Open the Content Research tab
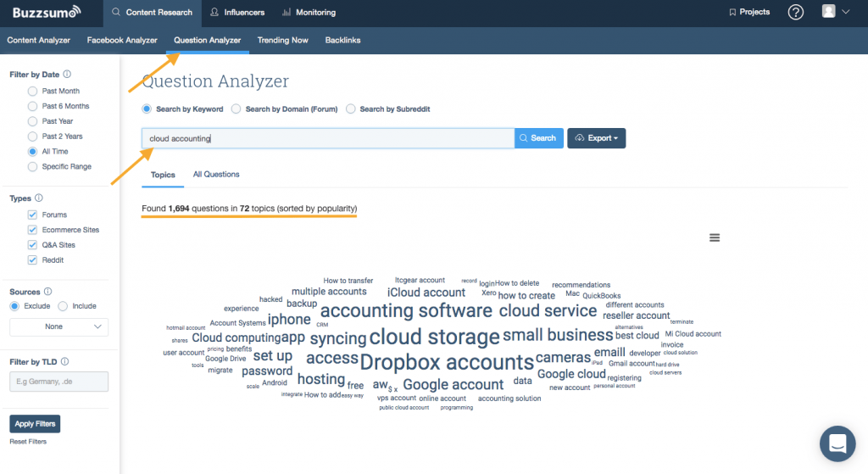 (x=152, y=12)
